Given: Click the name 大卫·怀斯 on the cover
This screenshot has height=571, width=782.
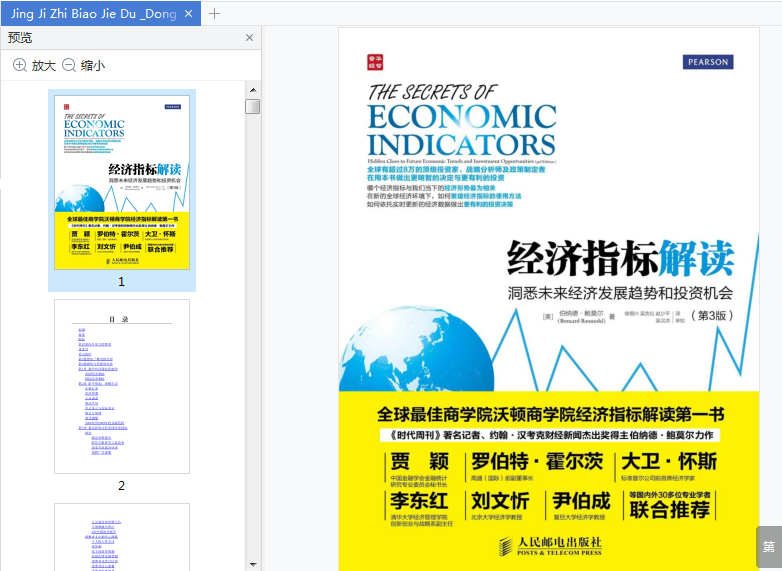Looking at the screenshot, I should (669, 462).
